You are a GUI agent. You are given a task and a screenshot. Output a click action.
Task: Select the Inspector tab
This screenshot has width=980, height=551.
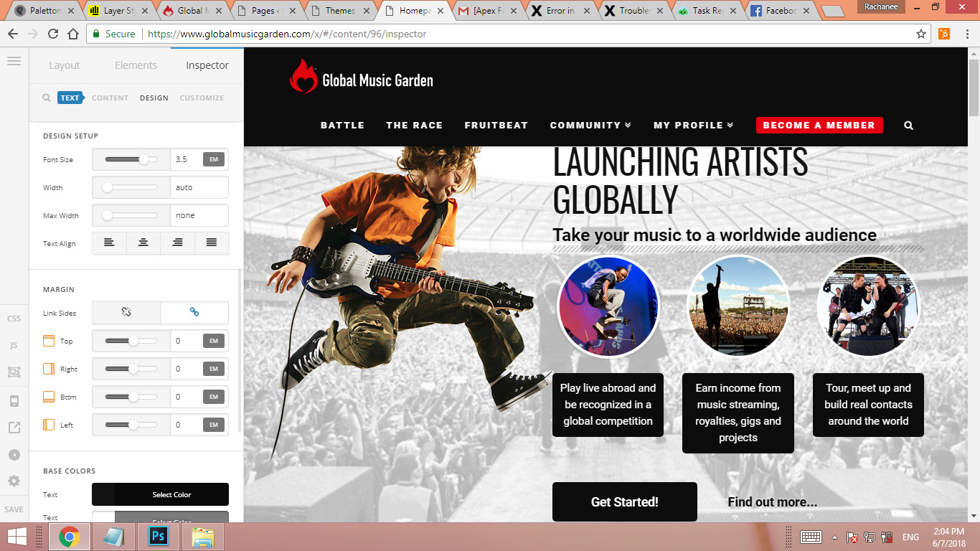tap(207, 65)
